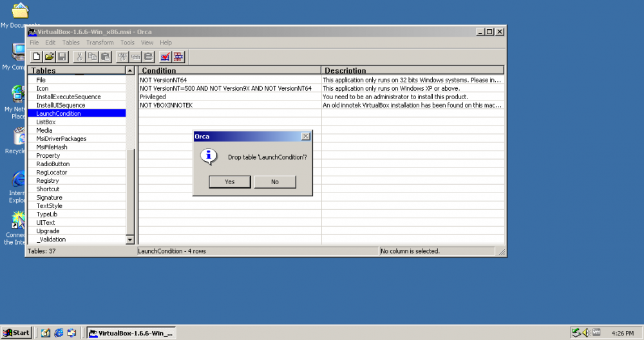Open the View menu

(147, 42)
